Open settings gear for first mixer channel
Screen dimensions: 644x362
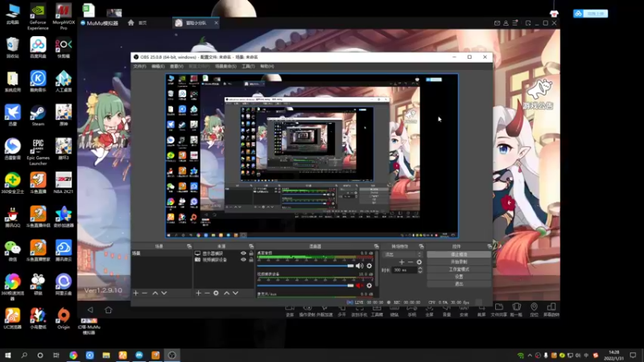click(x=369, y=266)
